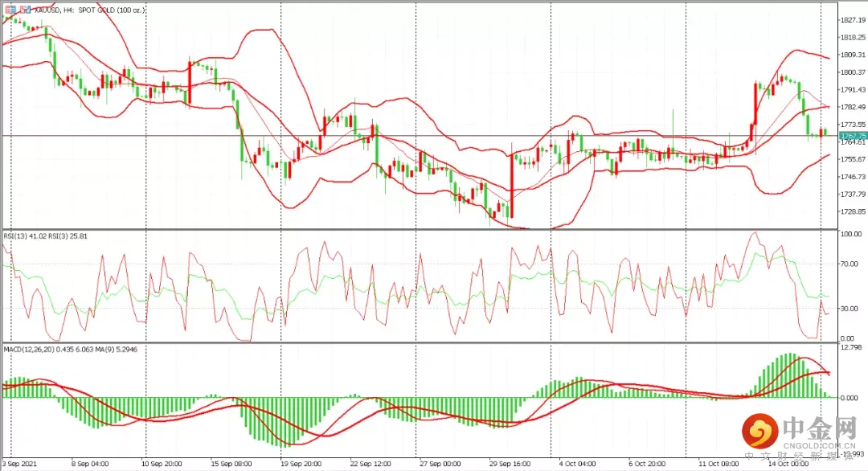The height and width of the screenshot is (471, 868).
Task: Click MACD scale value 12.798
Action: pos(851,347)
